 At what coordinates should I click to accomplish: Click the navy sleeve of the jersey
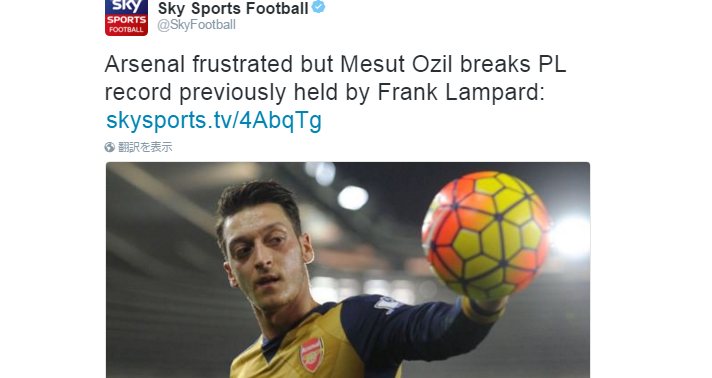409,329
